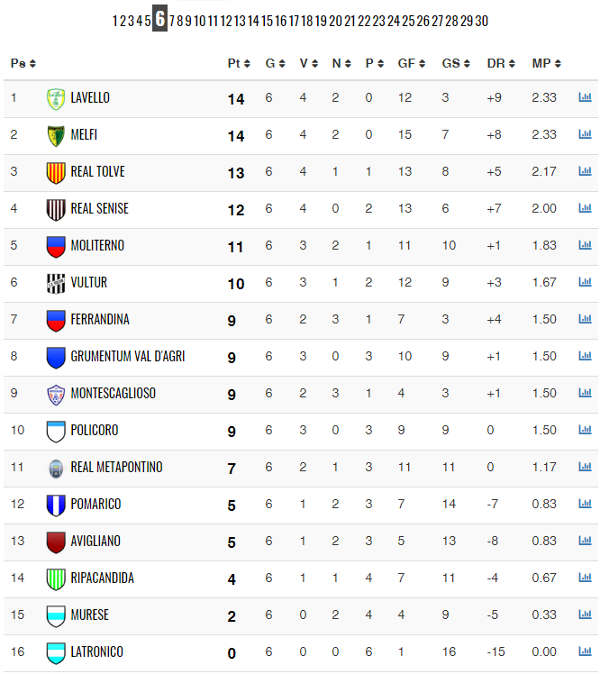Open the Grumentum Val d'Agri team page
This screenshot has width=600, height=674.
point(128,356)
